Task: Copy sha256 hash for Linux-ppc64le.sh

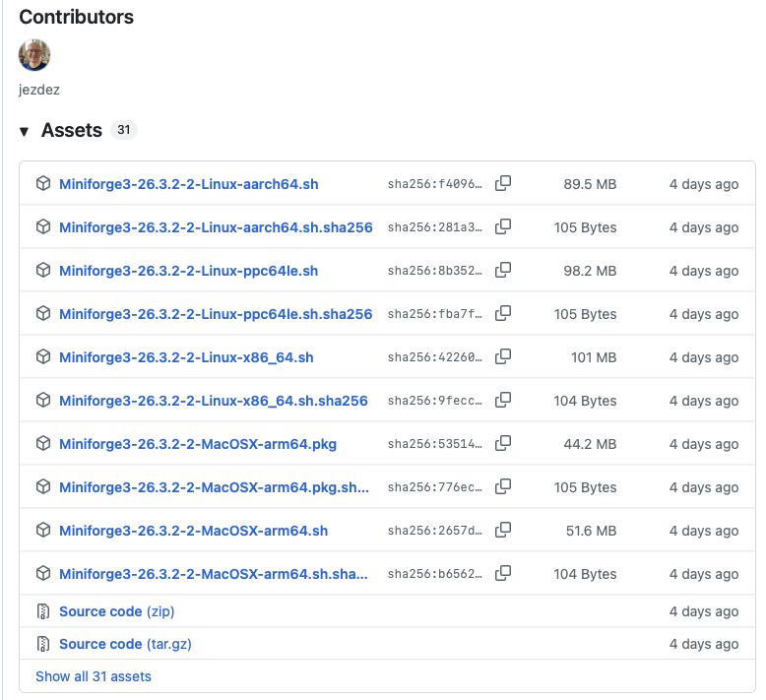Action: [x=503, y=270]
